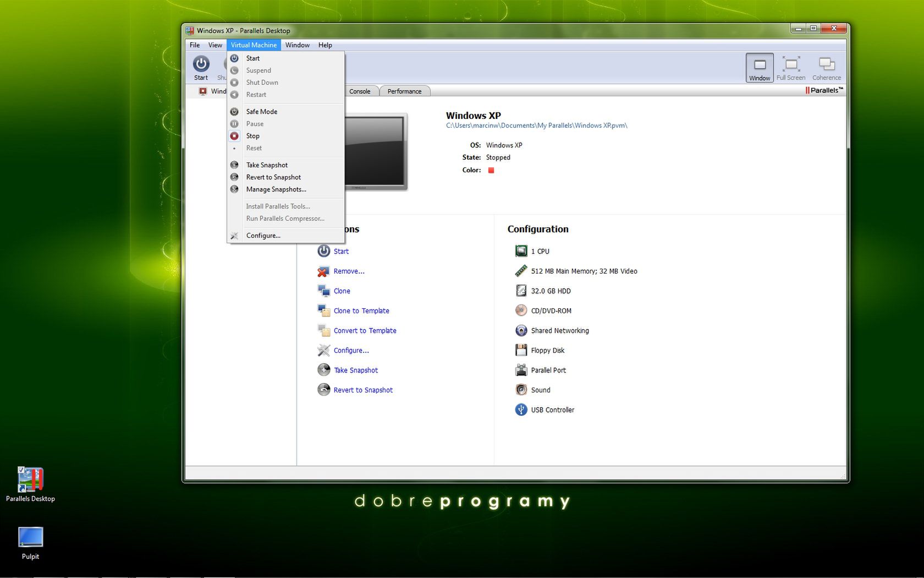Click Run Parallels Compressor... menu entry
924x578 pixels.
point(285,219)
